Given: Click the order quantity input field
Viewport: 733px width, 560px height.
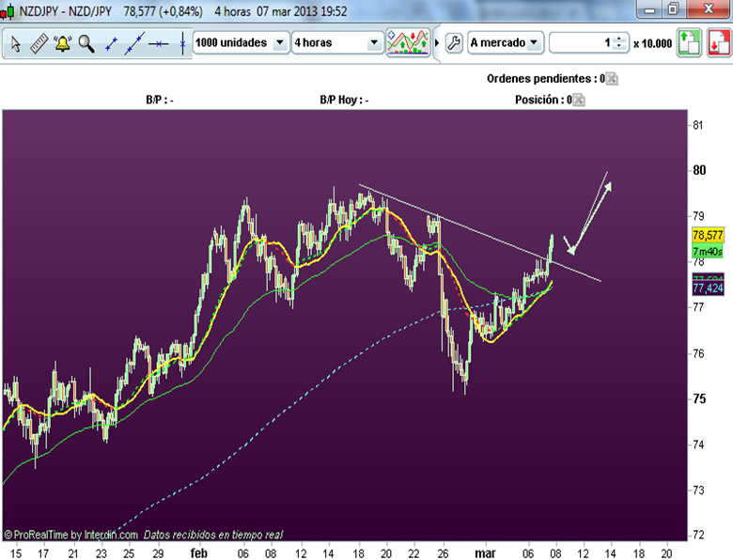Looking at the screenshot, I should tap(582, 42).
